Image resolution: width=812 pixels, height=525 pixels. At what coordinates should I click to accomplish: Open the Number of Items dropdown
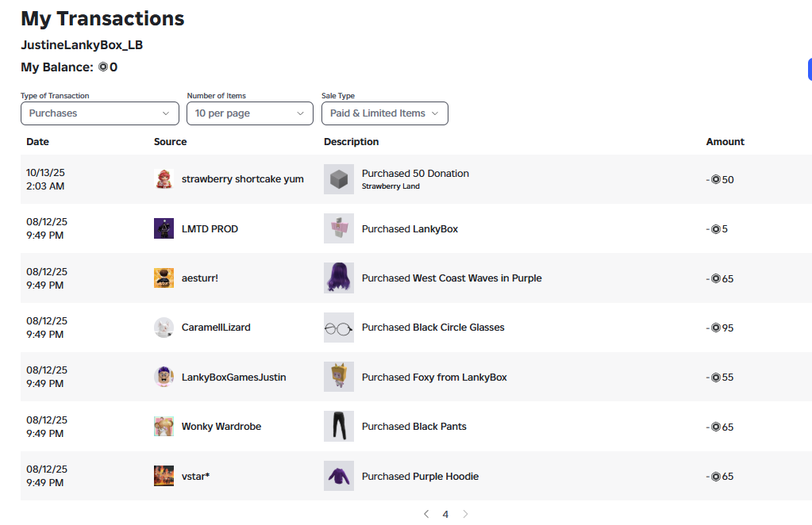pos(249,113)
